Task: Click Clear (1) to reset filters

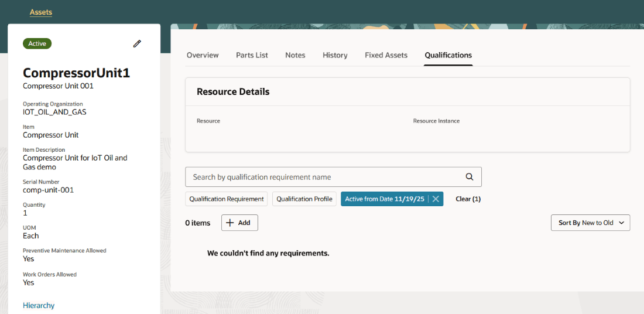Action: [x=468, y=199]
